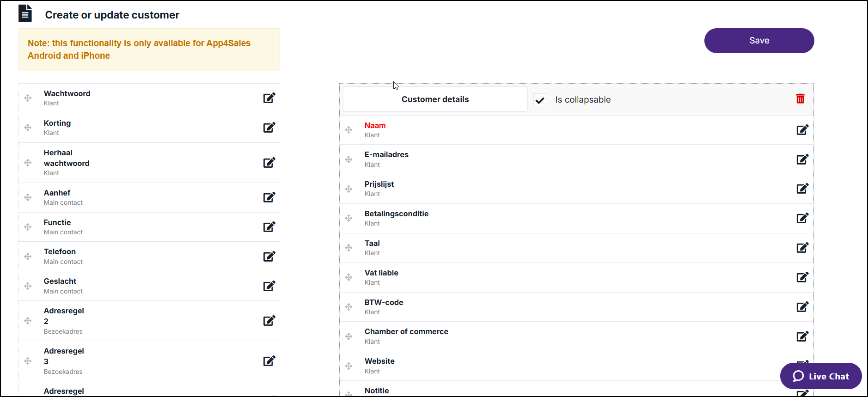Select the Vat liable row label
This screenshot has width=868, height=397.
coord(381,273)
